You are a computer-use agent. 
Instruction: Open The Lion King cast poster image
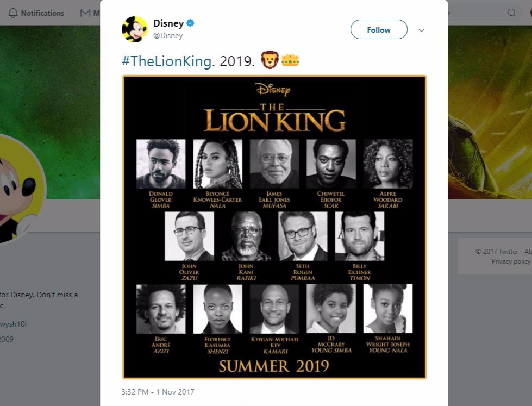[x=274, y=227]
